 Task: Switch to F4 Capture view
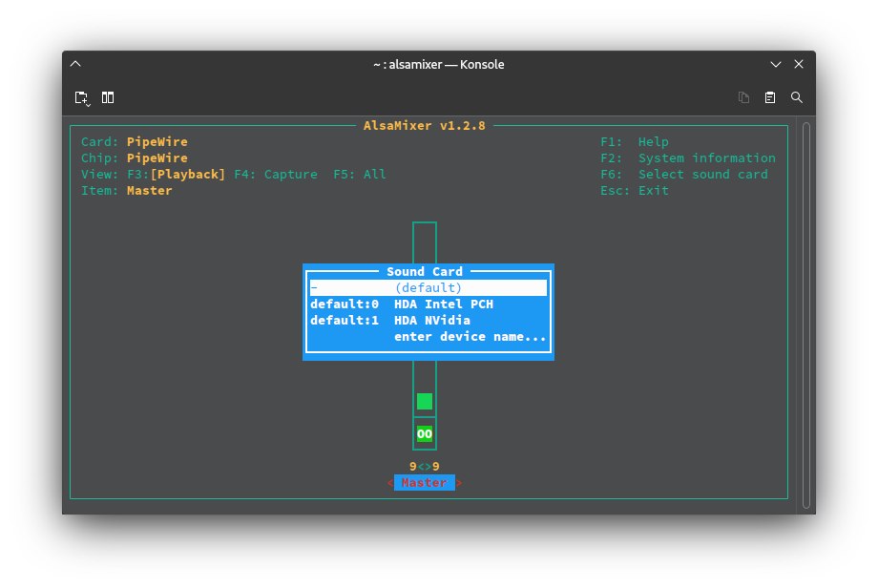(276, 174)
